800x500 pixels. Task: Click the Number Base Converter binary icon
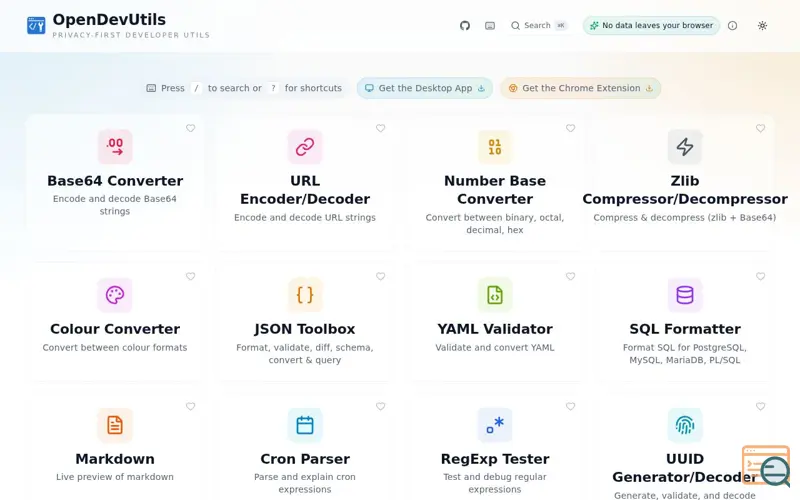[495, 146]
